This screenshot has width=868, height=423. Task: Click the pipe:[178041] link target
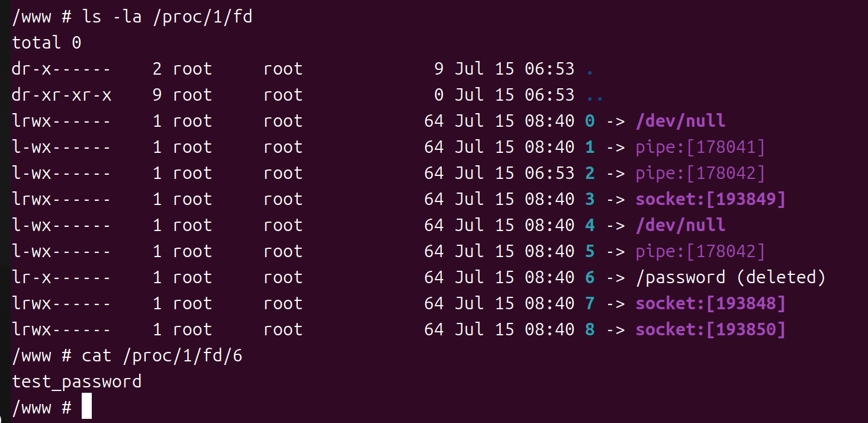(x=700, y=147)
